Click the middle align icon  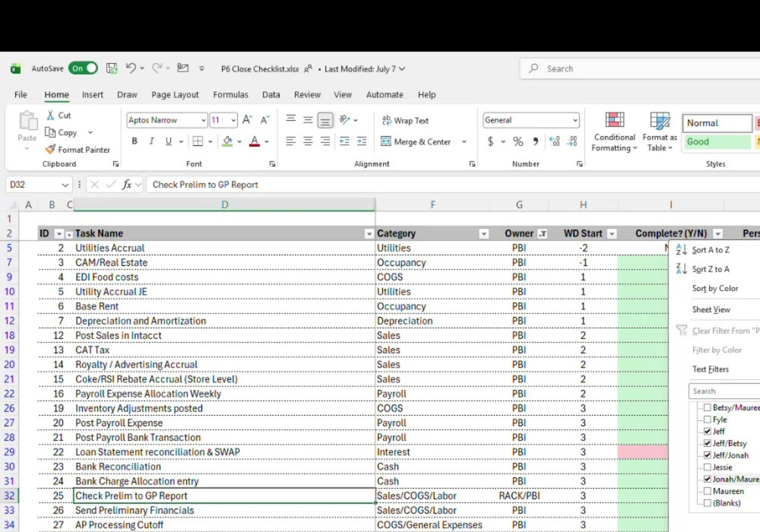pyautogui.click(x=308, y=119)
